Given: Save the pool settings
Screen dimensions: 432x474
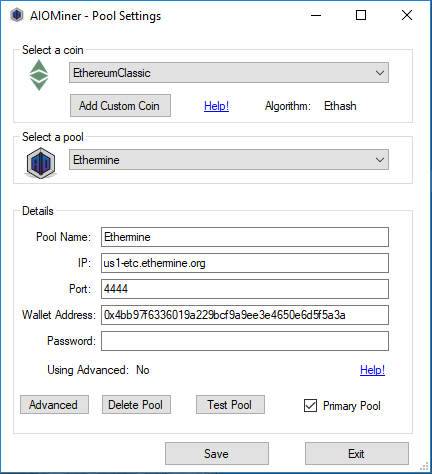Looking at the screenshot, I should [x=217, y=454].
